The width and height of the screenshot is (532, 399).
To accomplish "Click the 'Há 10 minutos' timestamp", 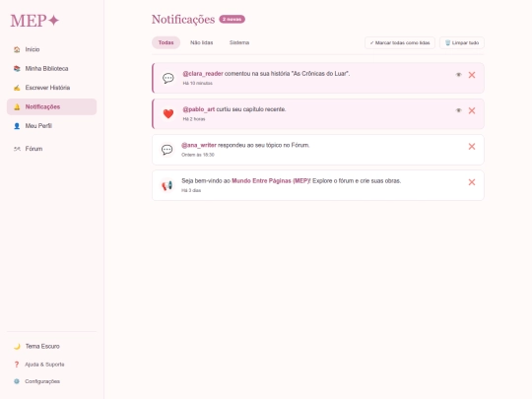I will [197, 83].
